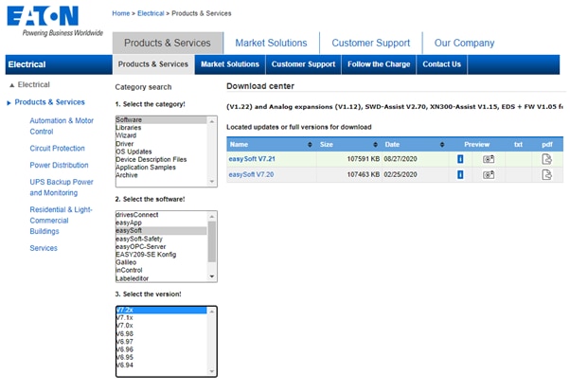Select OS Updates category option

click(x=161, y=151)
